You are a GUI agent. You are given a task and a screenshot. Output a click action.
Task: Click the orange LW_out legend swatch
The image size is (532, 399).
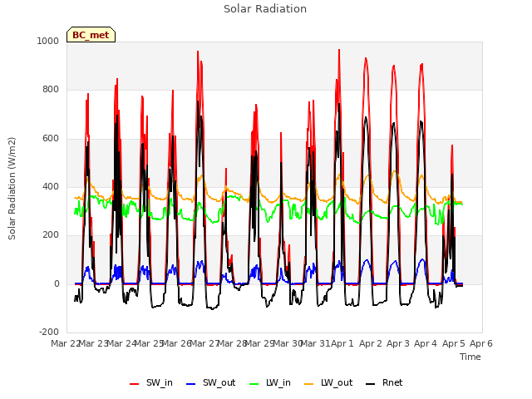coord(308,384)
